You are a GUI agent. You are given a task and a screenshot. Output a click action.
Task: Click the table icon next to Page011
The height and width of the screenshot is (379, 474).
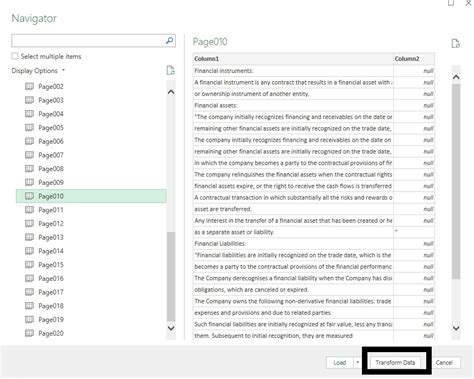pos(29,210)
